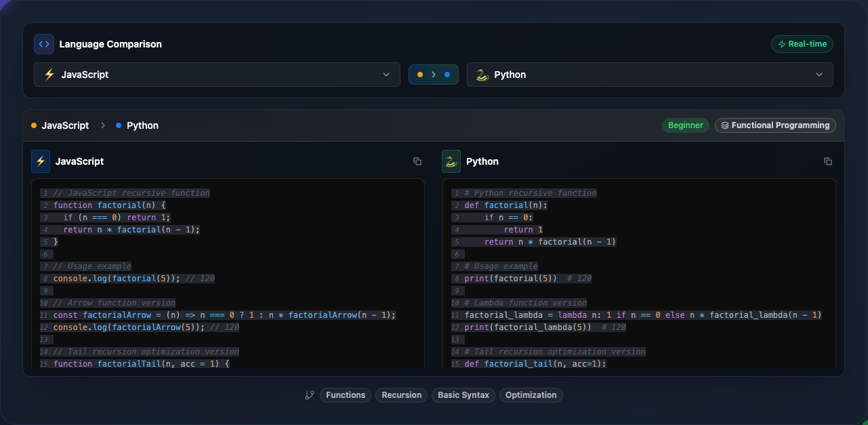Image resolution: width=868 pixels, height=425 pixels.
Task: Click the orange dot beside JavaScript breadcrumb
Action: [34, 125]
